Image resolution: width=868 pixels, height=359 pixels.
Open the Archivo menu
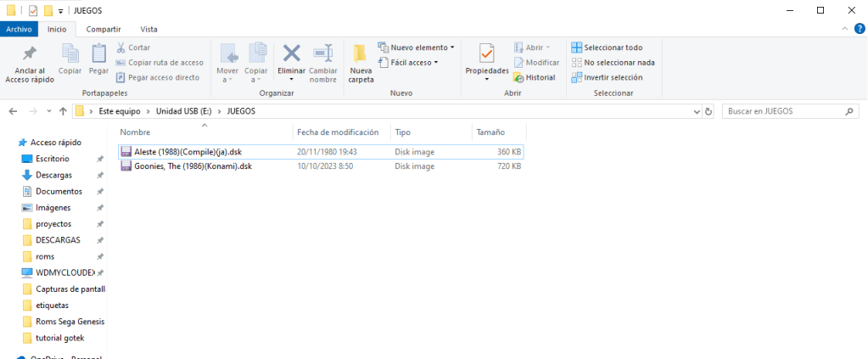pos(19,29)
